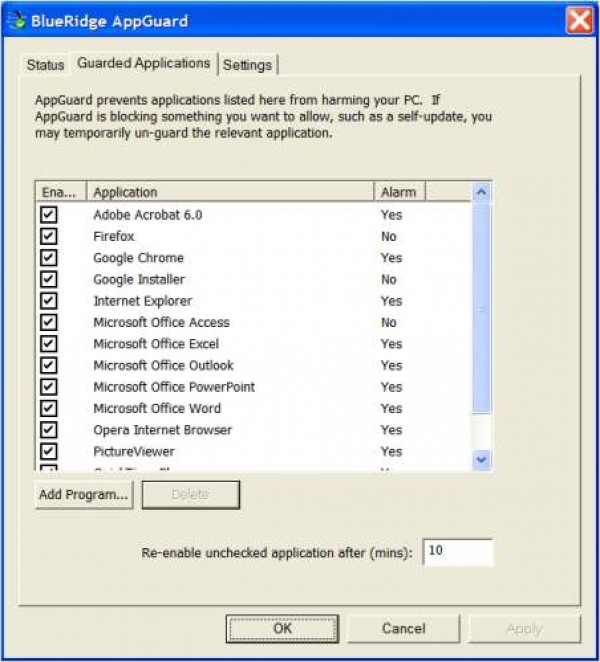Viewport: 600px width, 662px height.
Task: Click the greyed-out Delete button
Action: click(190, 494)
